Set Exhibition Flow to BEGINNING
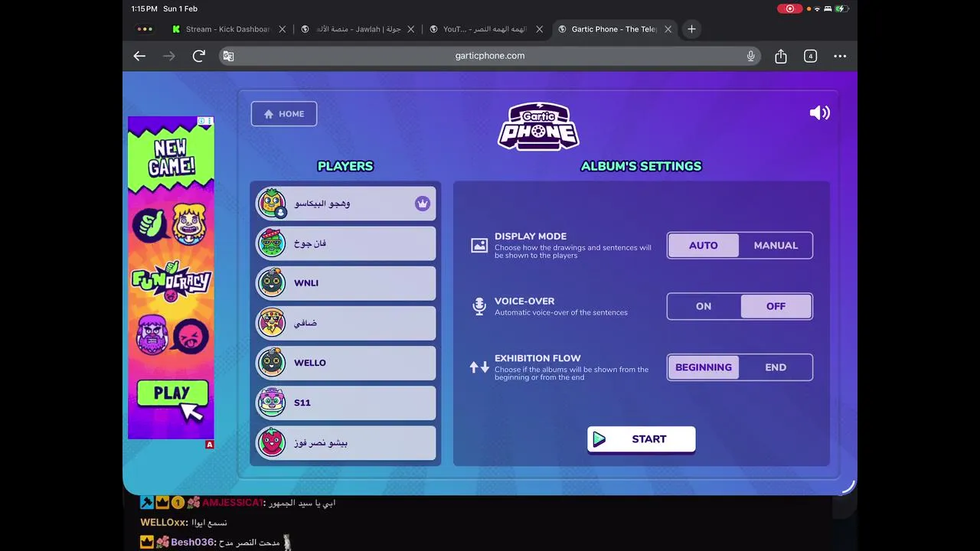This screenshot has height=551, width=980. [704, 367]
